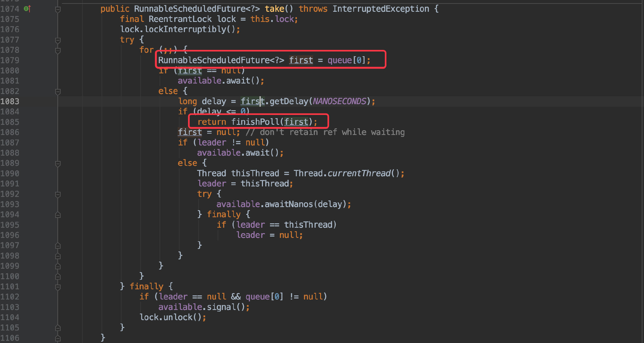Toggle the fold end marker at line 1097
Image resolution: width=644 pixels, height=343 pixels.
click(58, 245)
